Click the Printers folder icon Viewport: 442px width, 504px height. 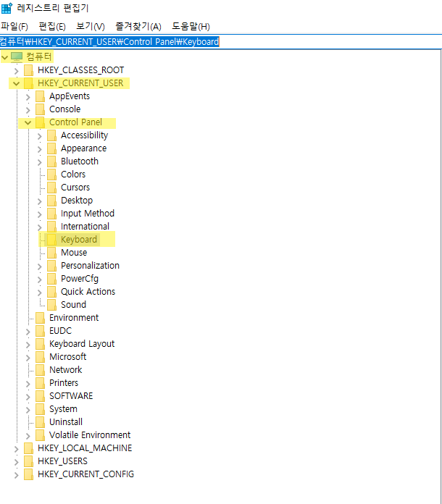tap(40, 383)
